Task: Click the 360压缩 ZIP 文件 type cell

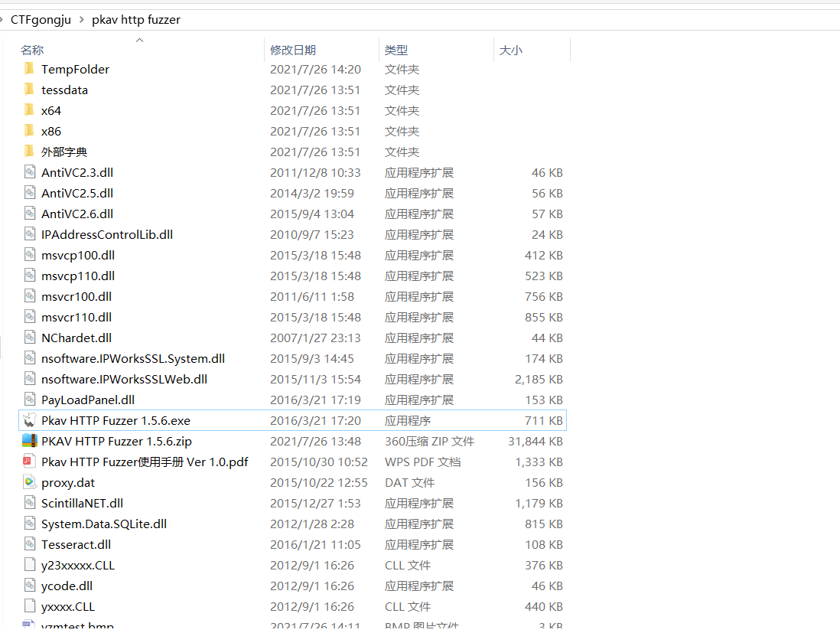Action: click(x=430, y=441)
